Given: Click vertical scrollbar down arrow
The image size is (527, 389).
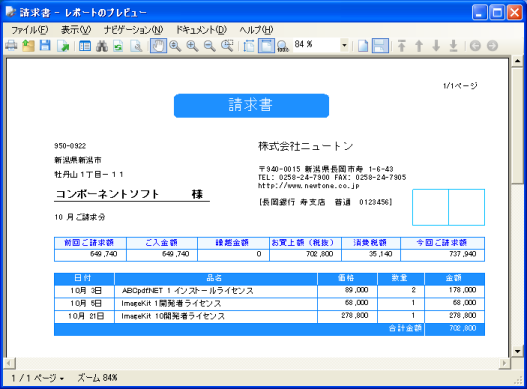Looking at the screenshot, I should (x=517, y=352).
